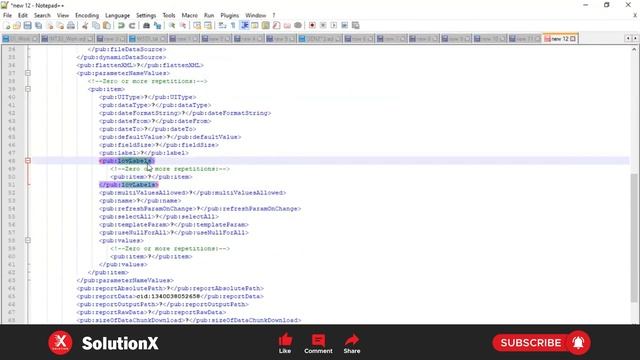Toggle show all characters pilcrow icon
This screenshot has height=360, width=640.
pyautogui.click(x=233, y=26)
